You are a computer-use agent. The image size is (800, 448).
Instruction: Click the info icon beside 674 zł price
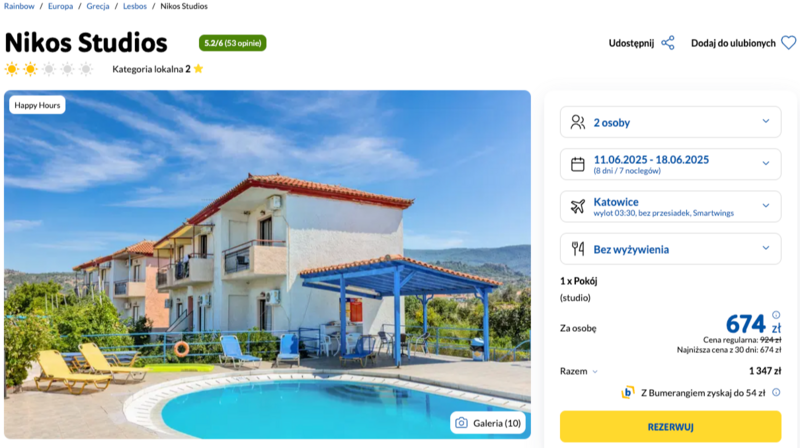[x=776, y=315]
